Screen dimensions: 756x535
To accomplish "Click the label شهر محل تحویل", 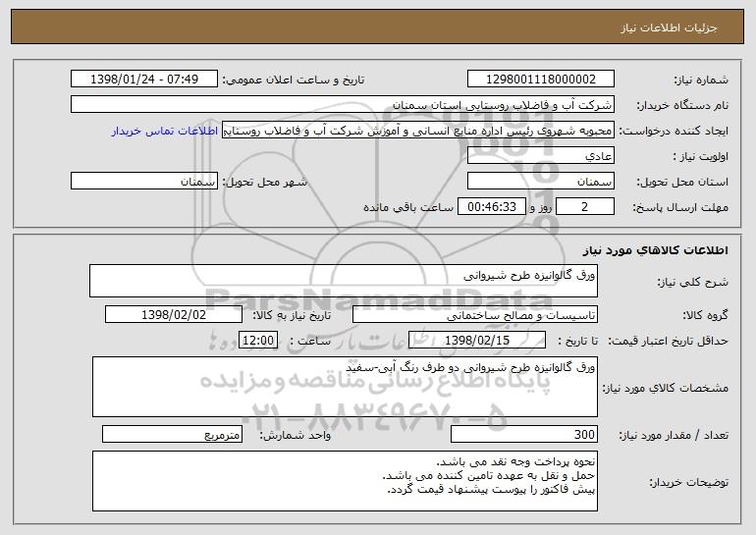I will pyautogui.click(x=264, y=183).
